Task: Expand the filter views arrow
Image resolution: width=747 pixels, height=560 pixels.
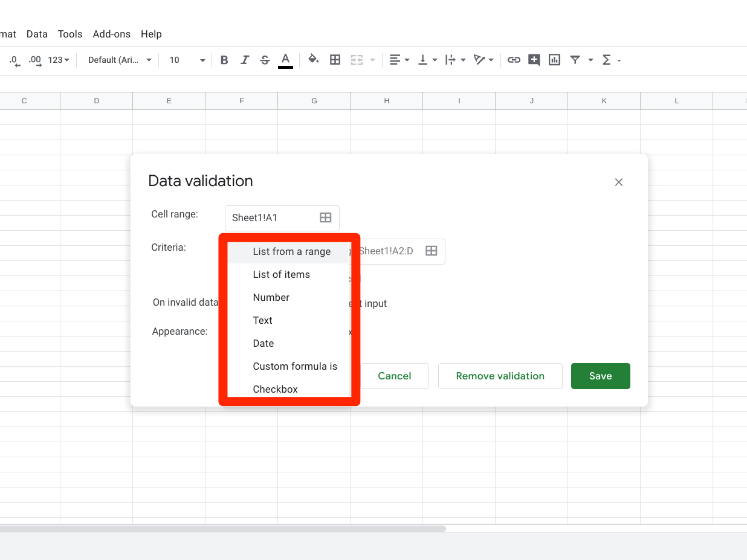Action: [x=590, y=60]
